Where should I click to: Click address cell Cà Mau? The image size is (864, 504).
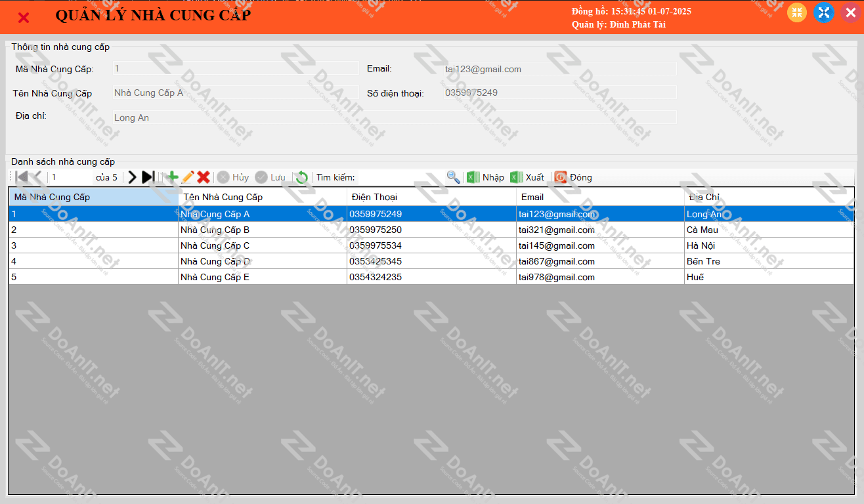tap(769, 230)
